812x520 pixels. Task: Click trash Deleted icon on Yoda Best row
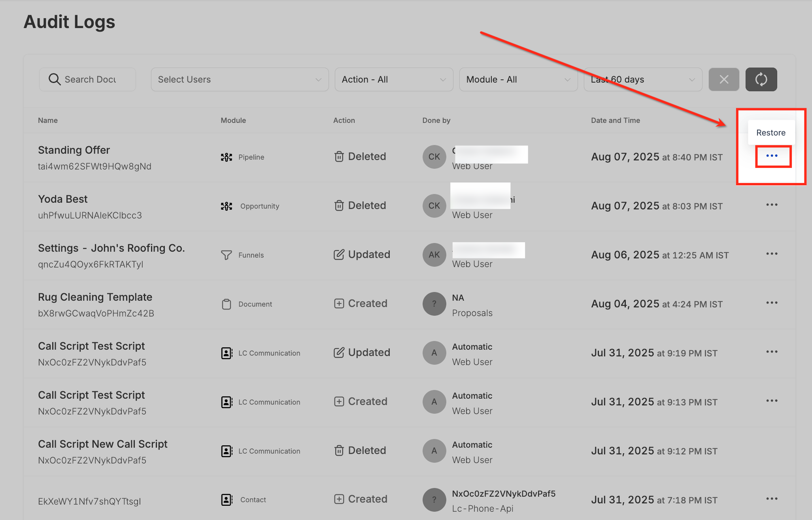point(339,206)
